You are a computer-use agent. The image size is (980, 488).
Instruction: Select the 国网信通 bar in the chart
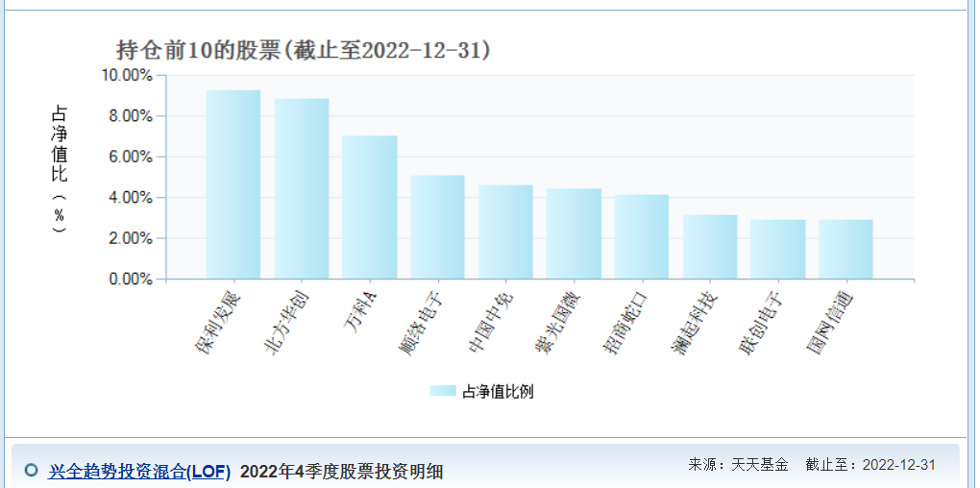(845, 250)
